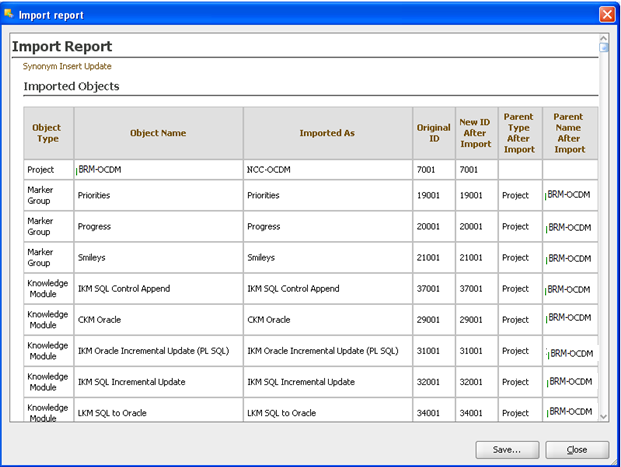Image resolution: width=621 pixels, height=467 pixels.
Task: Click the Save... button
Action: coord(507,450)
